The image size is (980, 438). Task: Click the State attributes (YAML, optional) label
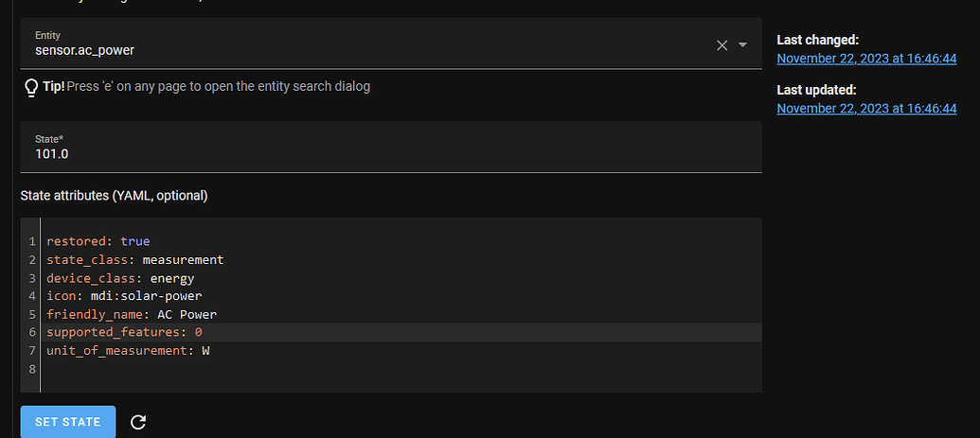[114, 196]
